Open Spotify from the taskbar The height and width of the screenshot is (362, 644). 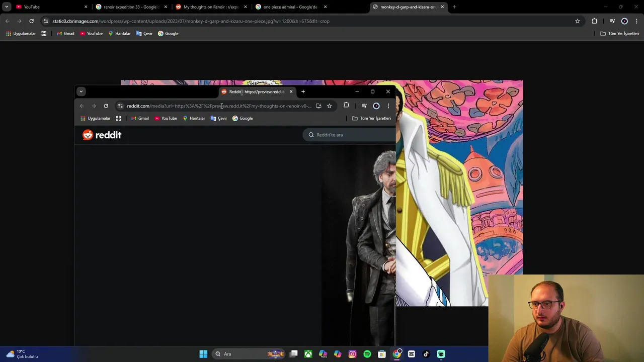pos(367,354)
